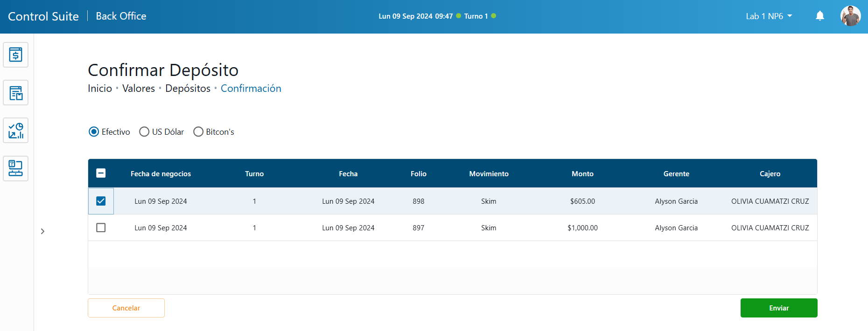Sort by the Monto column header
Viewport: 868px width, 331px height.
pyautogui.click(x=582, y=174)
